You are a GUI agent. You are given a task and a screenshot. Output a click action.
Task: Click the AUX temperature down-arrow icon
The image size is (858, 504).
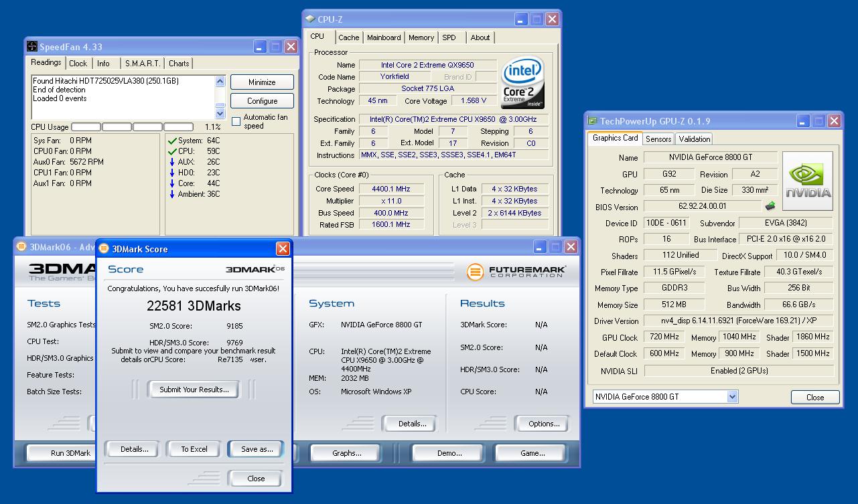172,162
